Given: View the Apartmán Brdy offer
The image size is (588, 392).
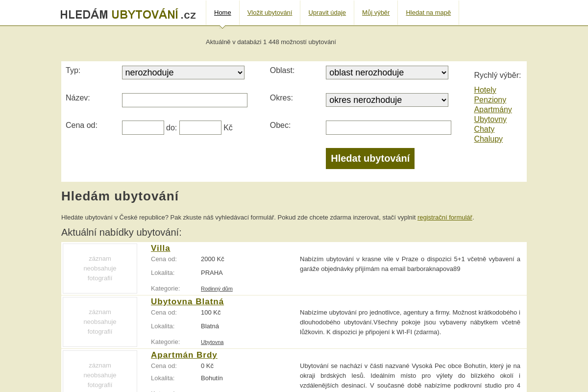Looking at the screenshot, I should coord(184,355).
